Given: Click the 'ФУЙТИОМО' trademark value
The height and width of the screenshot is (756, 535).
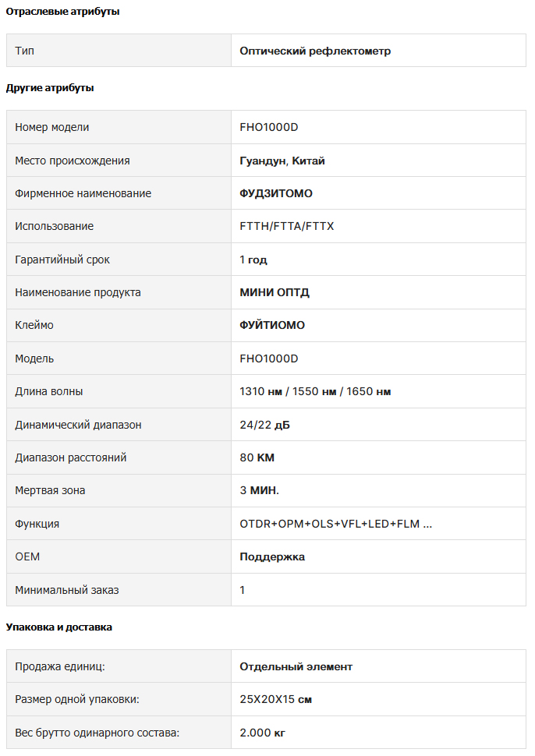Looking at the screenshot, I should (272, 325).
